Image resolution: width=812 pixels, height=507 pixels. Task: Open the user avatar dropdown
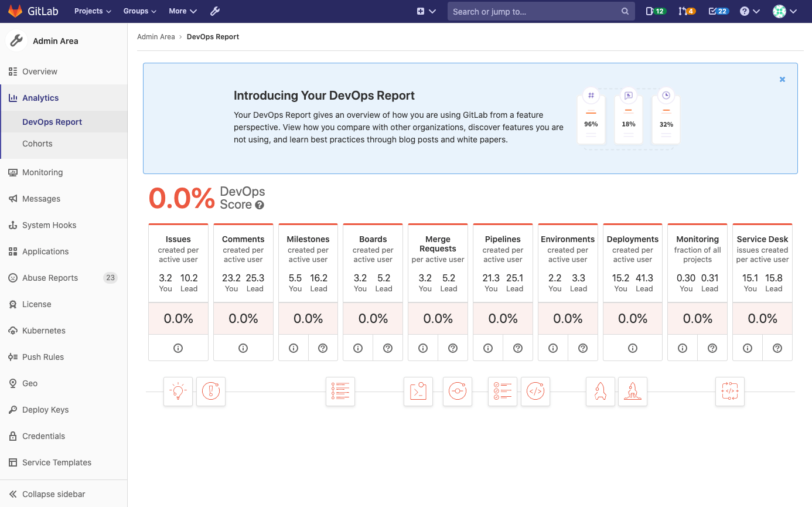coord(784,11)
